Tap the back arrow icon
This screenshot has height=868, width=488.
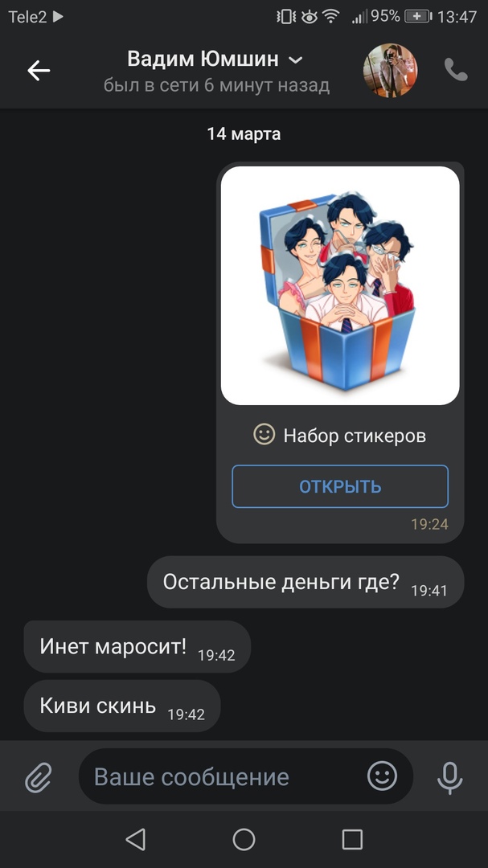pos(39,70)
